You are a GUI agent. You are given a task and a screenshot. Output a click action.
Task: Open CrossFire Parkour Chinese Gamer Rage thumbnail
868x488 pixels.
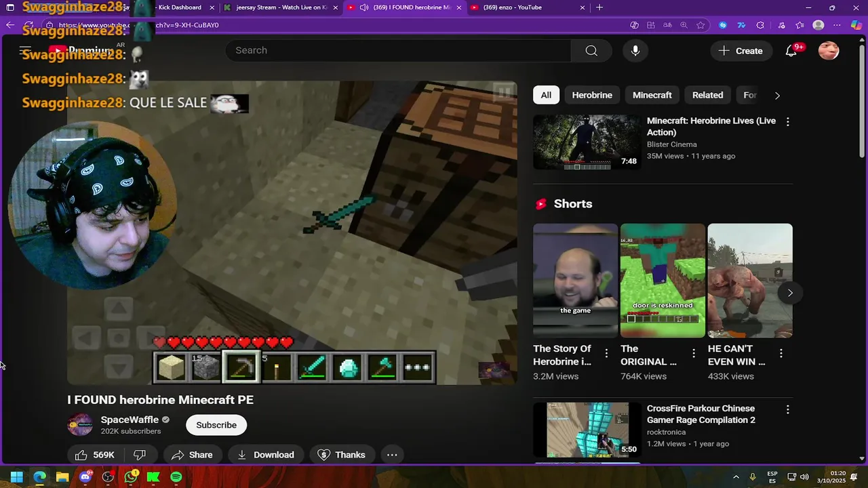(587, 430)
